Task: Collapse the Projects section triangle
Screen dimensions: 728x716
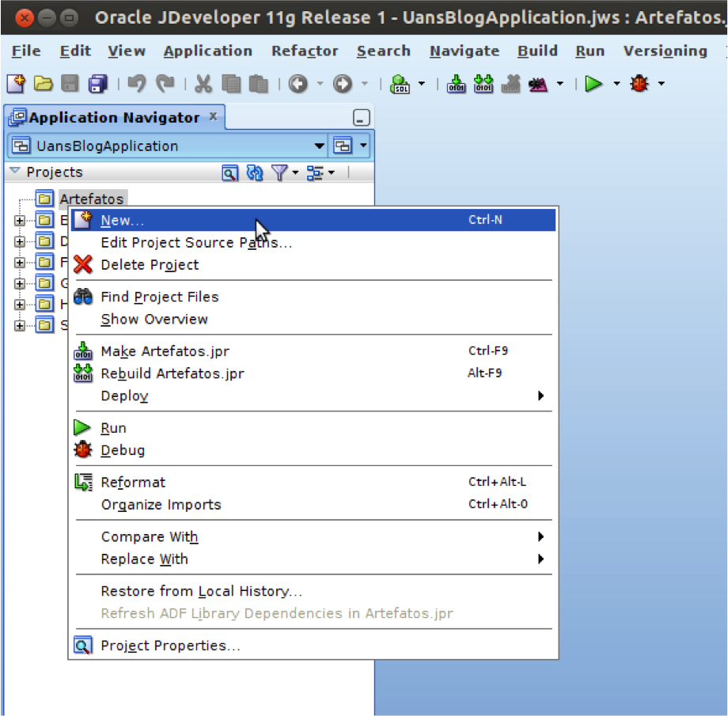Action: [15, 172]
